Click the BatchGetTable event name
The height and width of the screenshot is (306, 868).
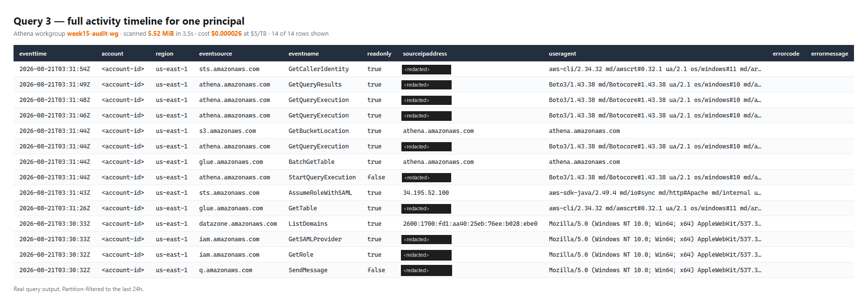coord(312,162)
